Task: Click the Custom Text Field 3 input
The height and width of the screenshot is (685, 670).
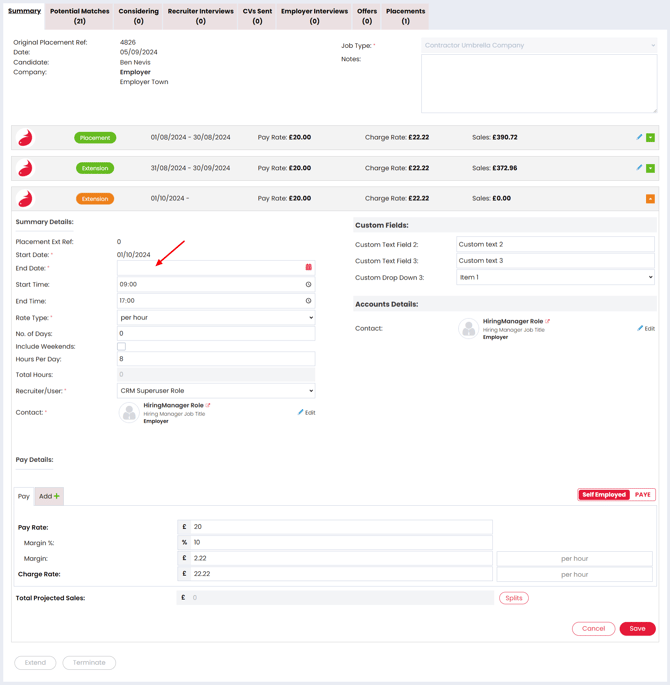Action: pos(555,261)
